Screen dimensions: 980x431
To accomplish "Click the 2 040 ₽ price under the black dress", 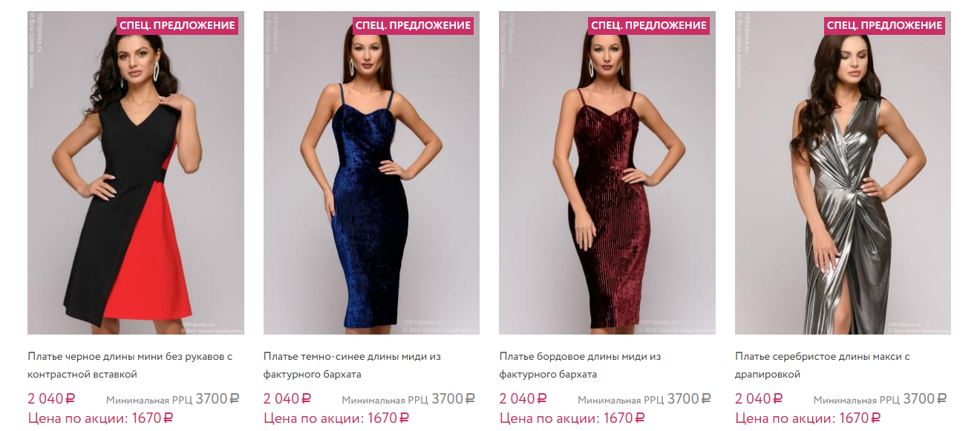I will point(51,399).
